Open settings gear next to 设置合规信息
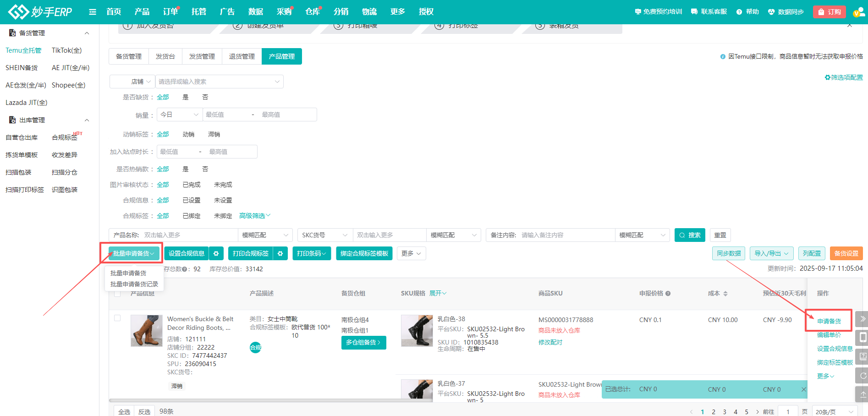Viewport: 868px width, 416px height. pyautogui.click(x=216, y=253)
